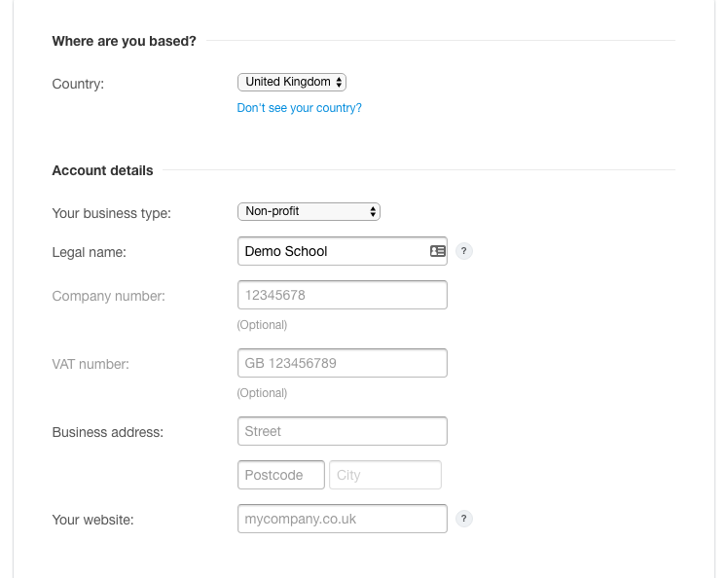Expand the business type dropdown showing Non-profit
The width and height of the screenshot is (728, 578).
309,211
